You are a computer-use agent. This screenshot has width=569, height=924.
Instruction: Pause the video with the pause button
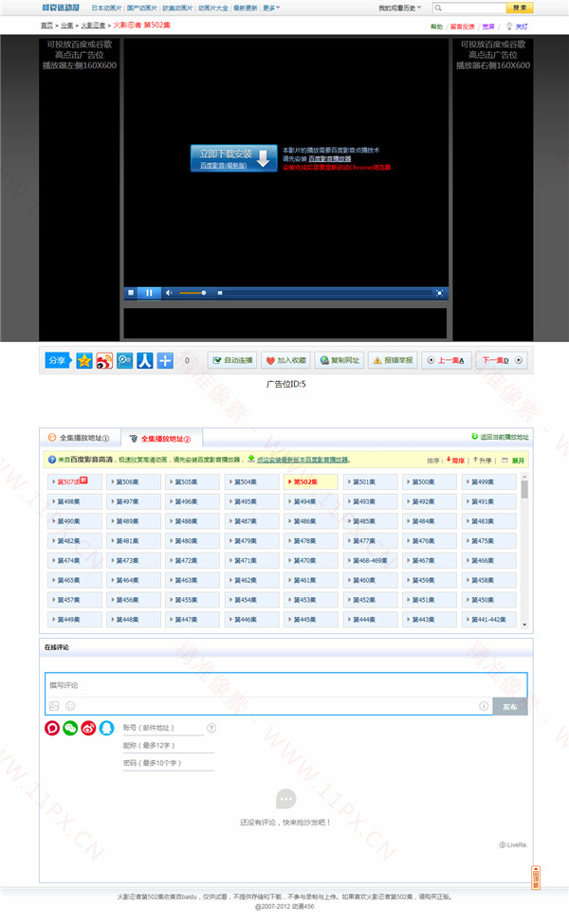pyautogui.click(x=149, y=292)
